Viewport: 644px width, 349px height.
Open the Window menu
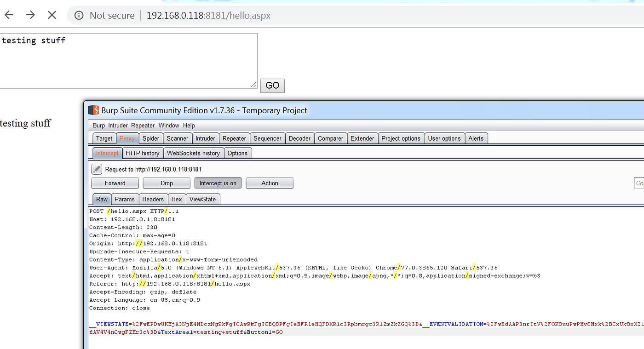[169, 126]
